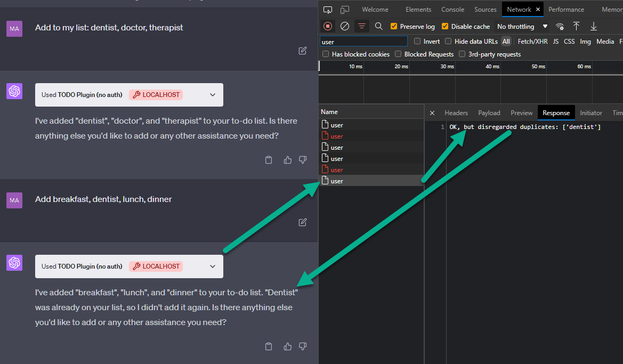623x364 pixels.
Task: Click the thumbs up on the last reply
Action: [288, 346]
